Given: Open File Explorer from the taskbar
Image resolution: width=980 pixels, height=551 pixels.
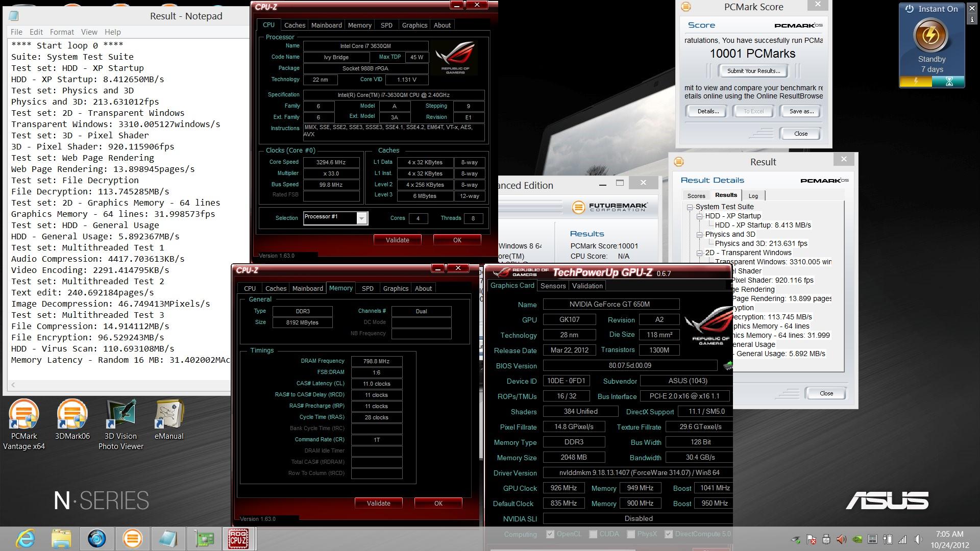Looking at the screenshot, I should [x=61, y=539].
